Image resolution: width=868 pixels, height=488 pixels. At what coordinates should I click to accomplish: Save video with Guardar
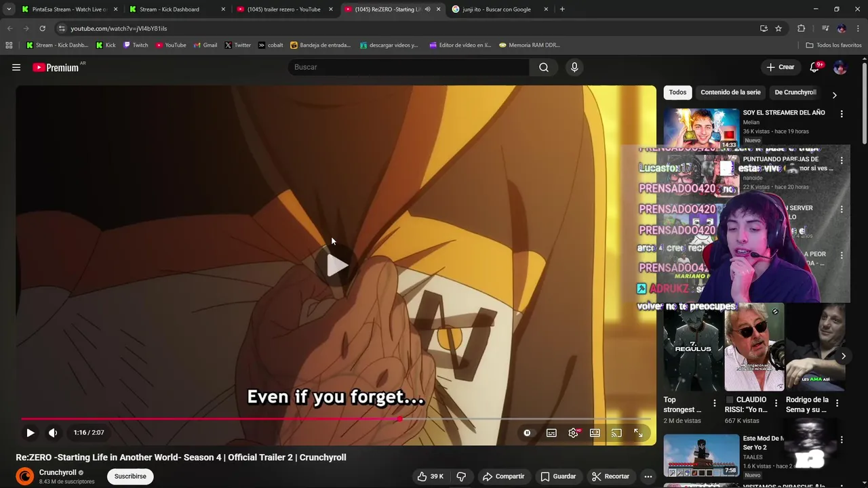tap(558, 476)
